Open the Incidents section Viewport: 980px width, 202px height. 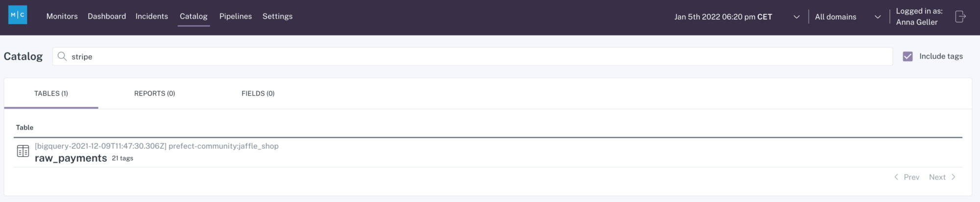[152, 16]
